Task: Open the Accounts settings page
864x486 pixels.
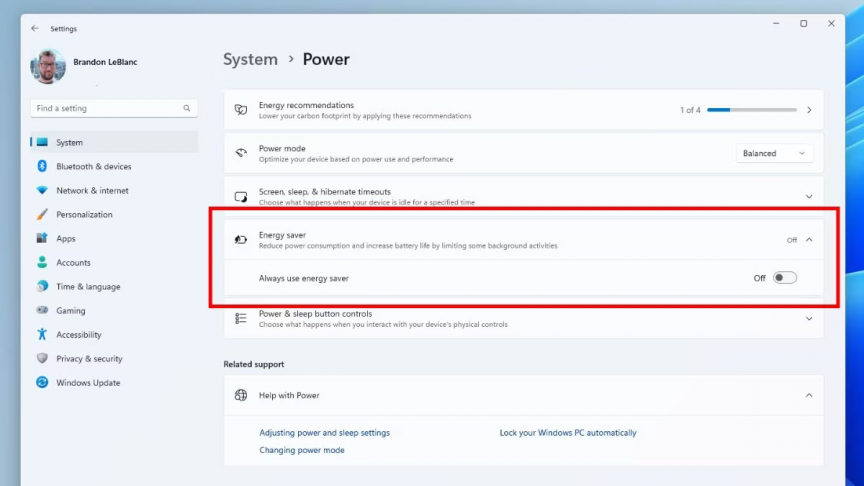Action: click(73, 262)
